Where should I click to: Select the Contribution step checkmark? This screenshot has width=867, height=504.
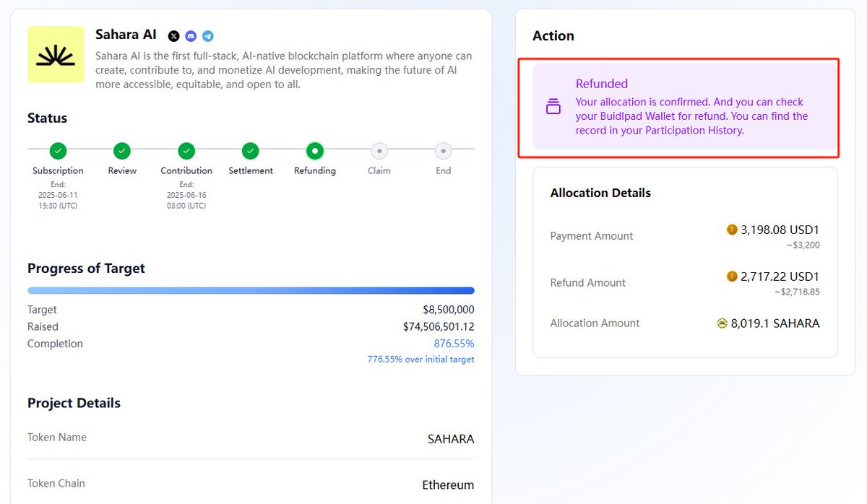tap(186, 151)
